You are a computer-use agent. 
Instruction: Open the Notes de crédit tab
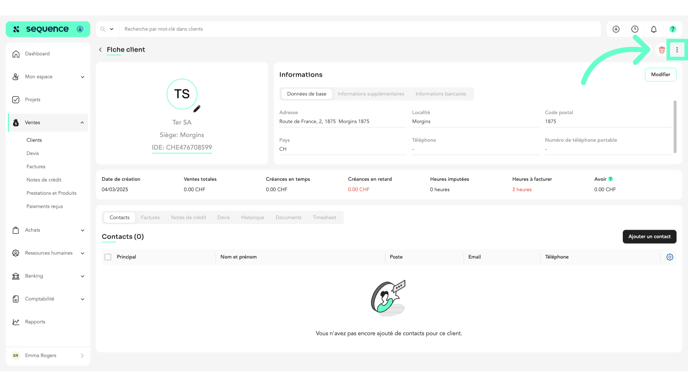(188, 218)
